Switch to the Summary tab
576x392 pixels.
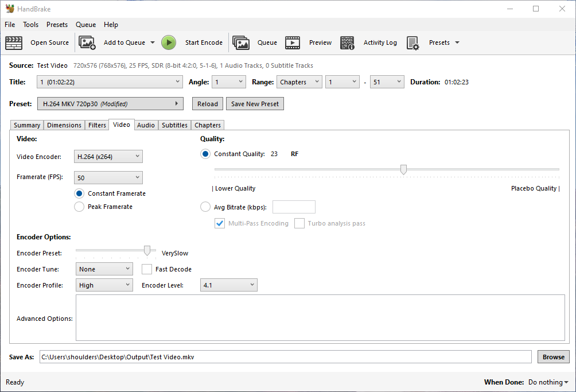[x=27, y=125]
